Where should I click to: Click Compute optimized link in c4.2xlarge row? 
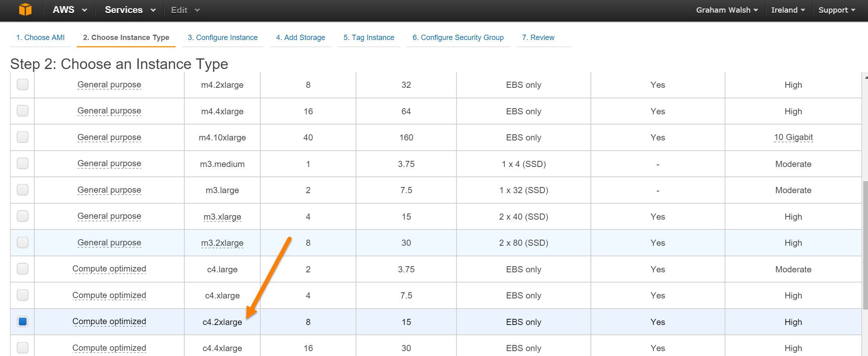(x=109, y=322)
